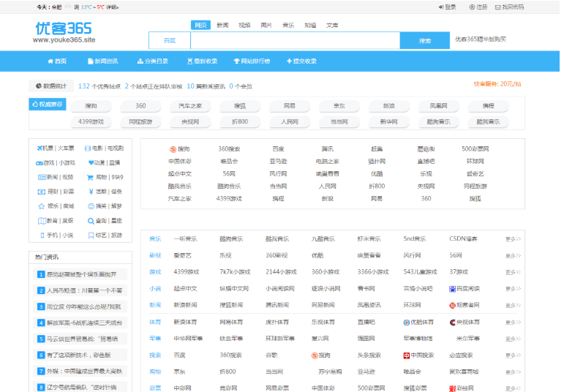The width and height of the screenshot is (564, 392).
Task: Expand 更多>> in the 军事 row
Action: (513, 339)
